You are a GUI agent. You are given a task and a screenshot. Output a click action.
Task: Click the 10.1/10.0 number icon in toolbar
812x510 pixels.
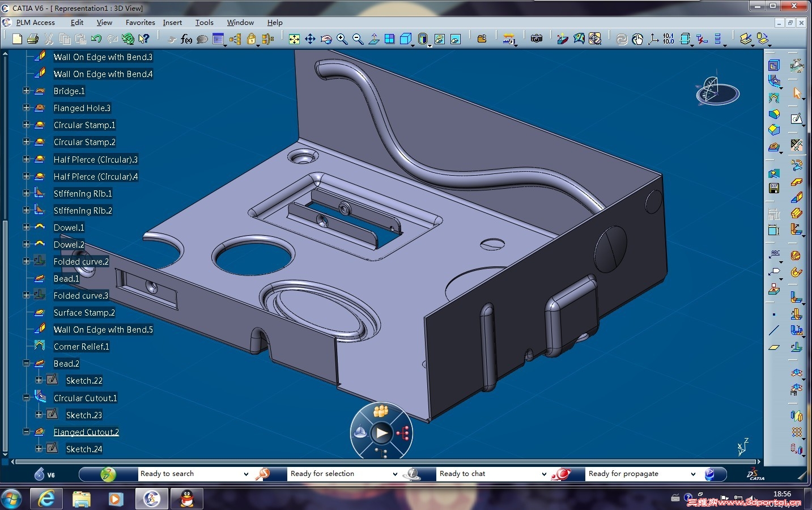click(669, 39)
